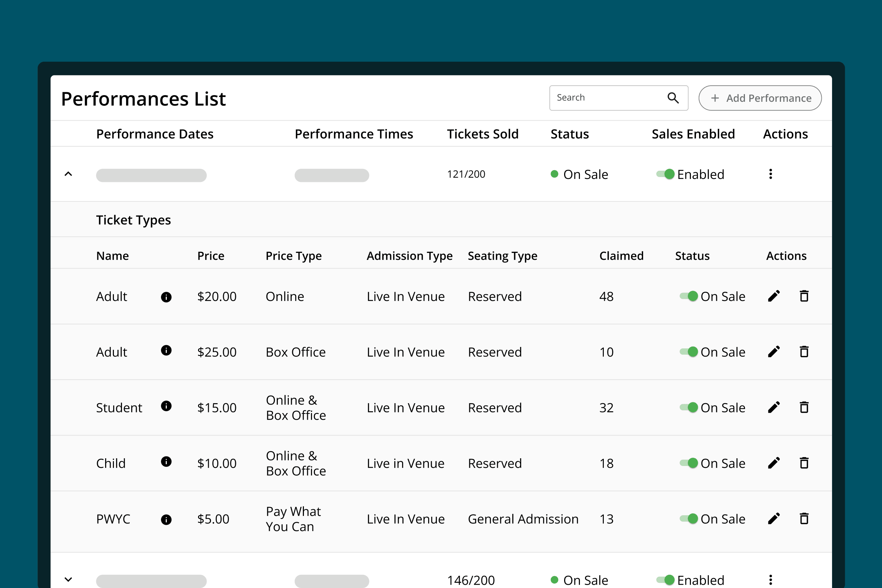
Task: Toggle Sales Enabled for 146/200 performance
Action: pyautogui.click(x=666, y=580)
